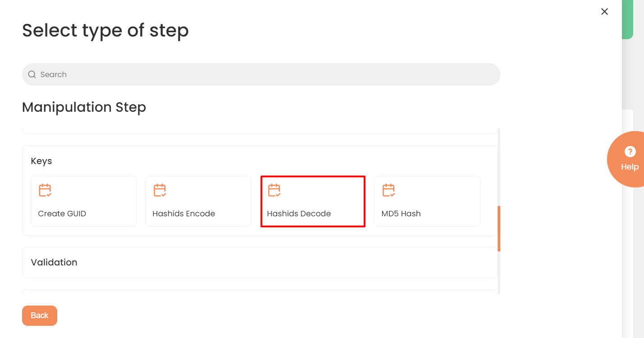Viewport: 644px width, 338px height.
Task: Choose the Hashids Decode step label
Action: coord(299,214)
